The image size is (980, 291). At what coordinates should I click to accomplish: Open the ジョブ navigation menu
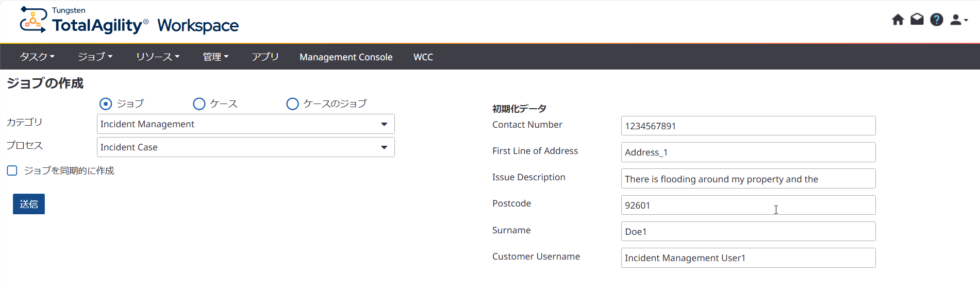click(x=95, y=57)
